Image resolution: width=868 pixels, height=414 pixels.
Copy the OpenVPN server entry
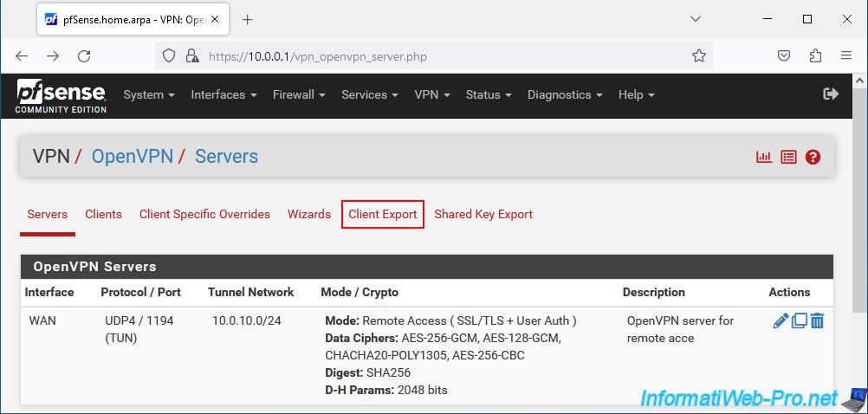[800, 320]
